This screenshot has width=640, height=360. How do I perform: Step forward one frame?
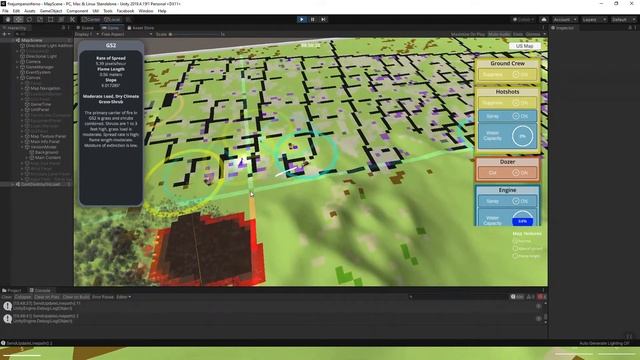[x=323, y=19]
